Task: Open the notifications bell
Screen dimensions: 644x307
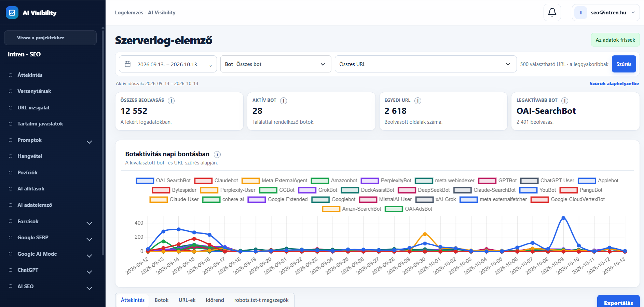Action: 552,13
